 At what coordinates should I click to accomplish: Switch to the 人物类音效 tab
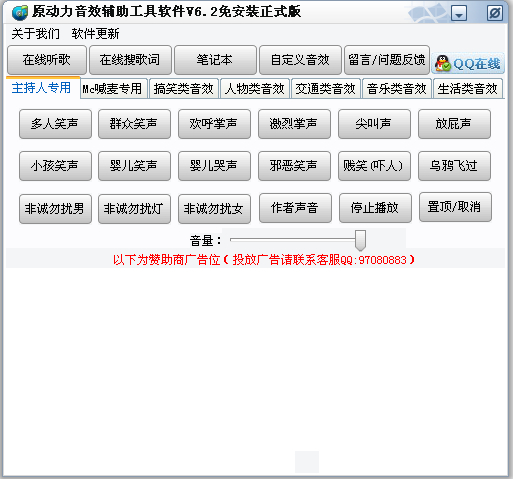point(255,89)
